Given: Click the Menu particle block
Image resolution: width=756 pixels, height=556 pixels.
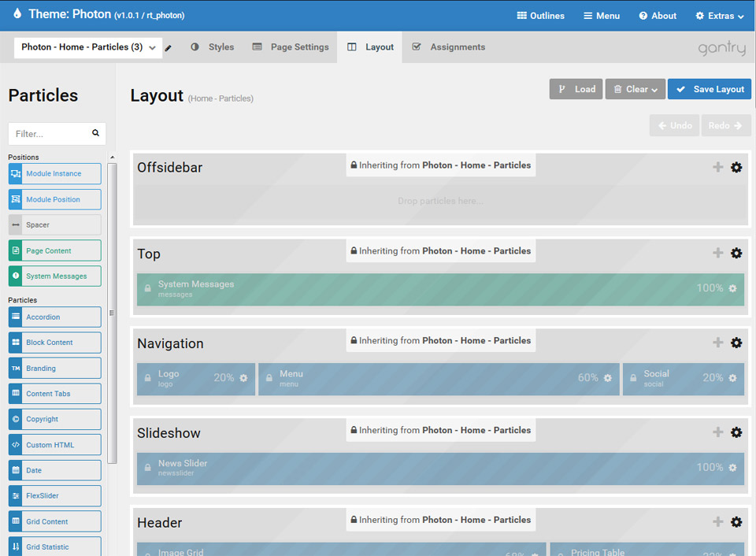Looking at the screenshot, I should click(439, 379).
